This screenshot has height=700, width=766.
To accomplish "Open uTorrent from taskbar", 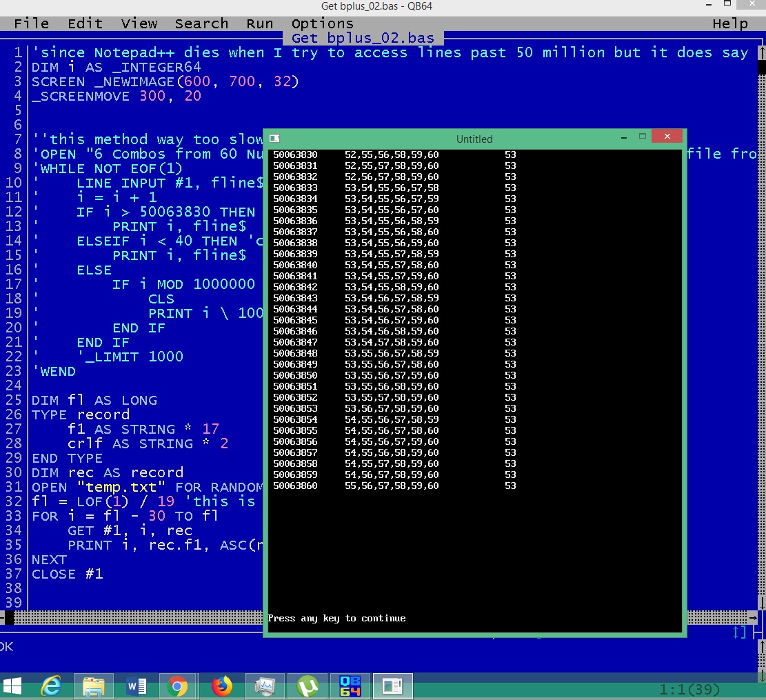I will [x=307, y=686].
